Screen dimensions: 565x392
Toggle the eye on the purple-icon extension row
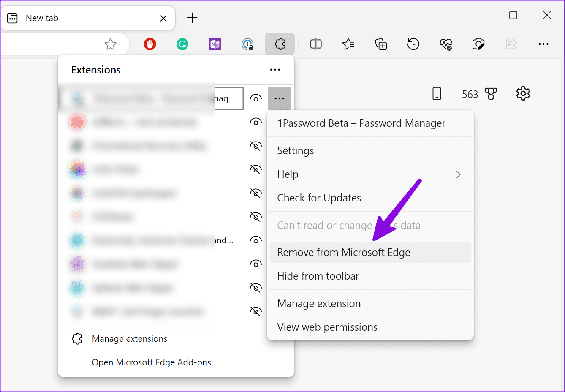[255, 264]
